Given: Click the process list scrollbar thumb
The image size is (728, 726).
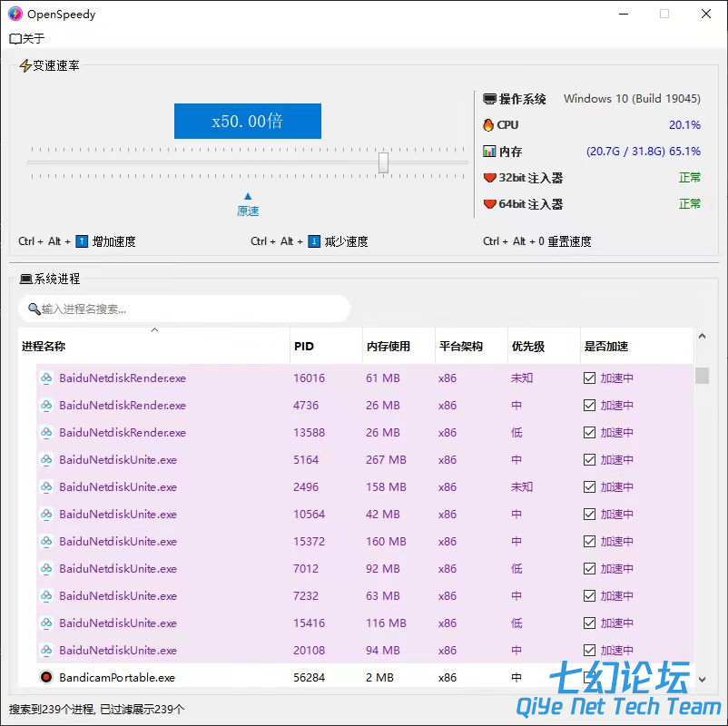Looking at the screenshot, I should [x=702, y=376].
